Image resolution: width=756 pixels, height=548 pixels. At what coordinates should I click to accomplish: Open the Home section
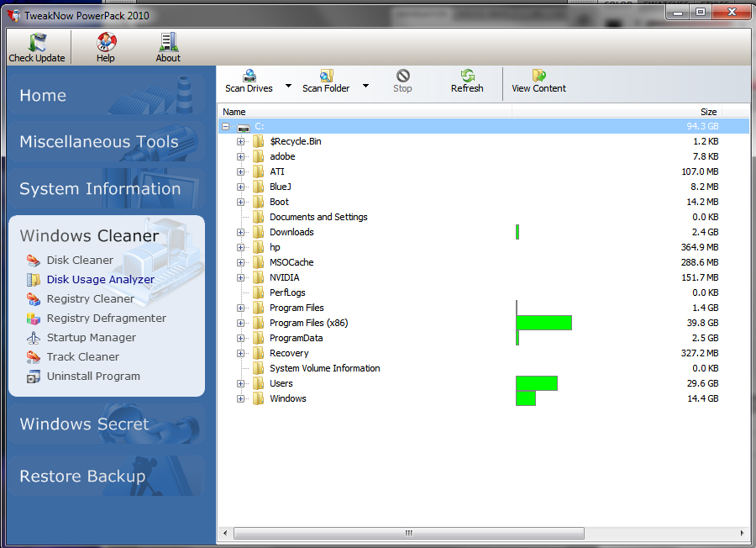[43, 96]
